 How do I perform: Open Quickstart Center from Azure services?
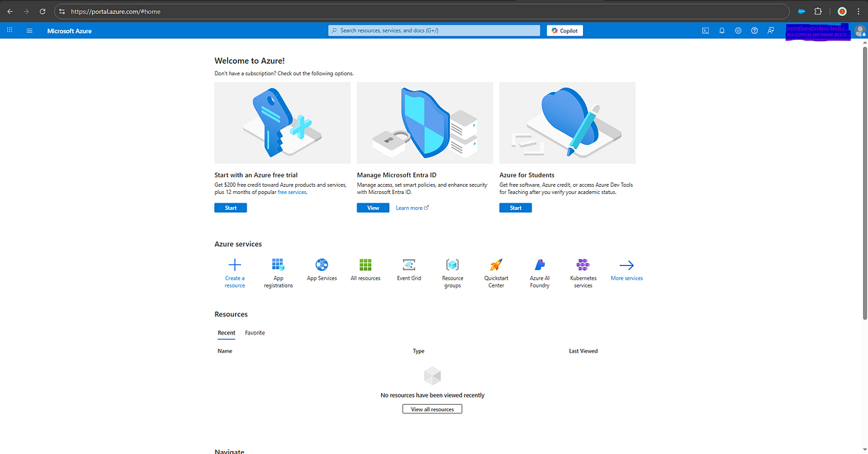[x=495, y=265]
